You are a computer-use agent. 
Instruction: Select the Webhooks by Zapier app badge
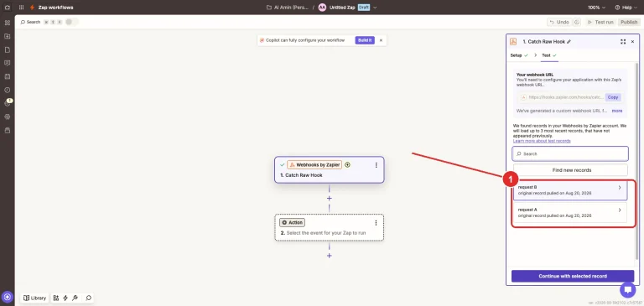pyautogui.click(x=314, y=164)
